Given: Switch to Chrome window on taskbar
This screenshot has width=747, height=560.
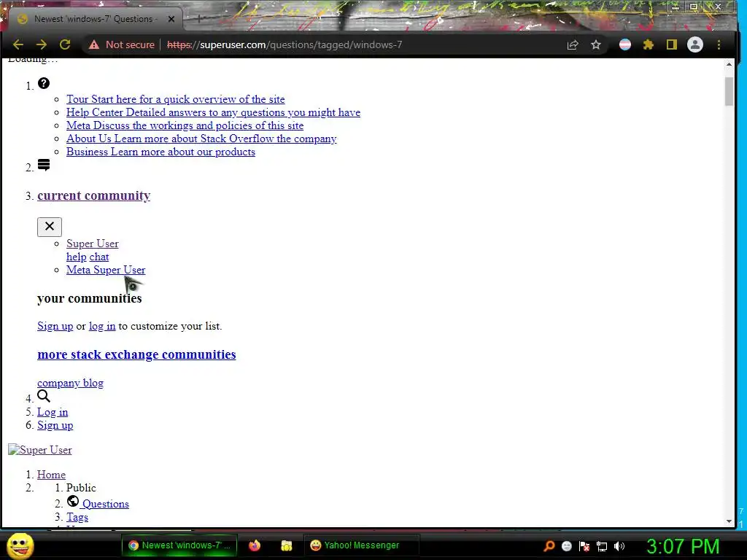Looking at the screenshot, I should 179,545.
